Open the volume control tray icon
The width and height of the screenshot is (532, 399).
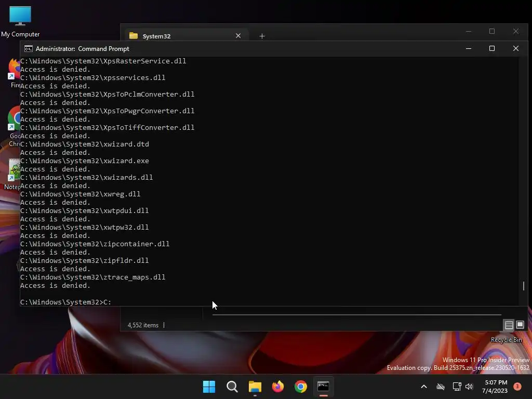click(469, 387)
